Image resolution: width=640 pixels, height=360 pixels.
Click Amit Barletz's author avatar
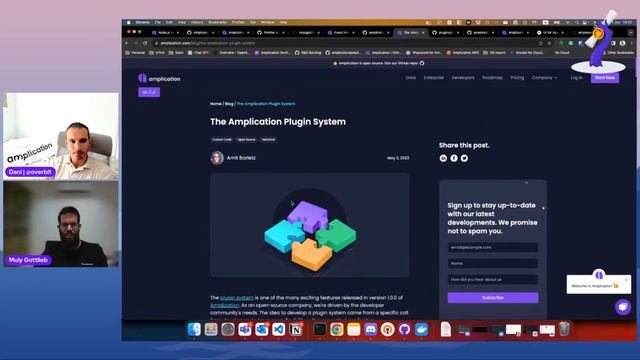[217, 158]
